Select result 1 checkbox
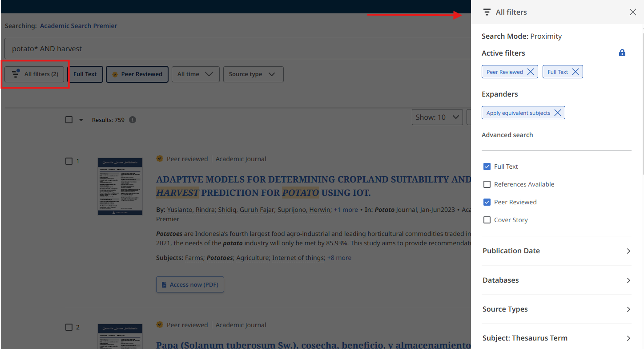The height and width of the screenshot is (349, 644). click(x=69, y=161)
